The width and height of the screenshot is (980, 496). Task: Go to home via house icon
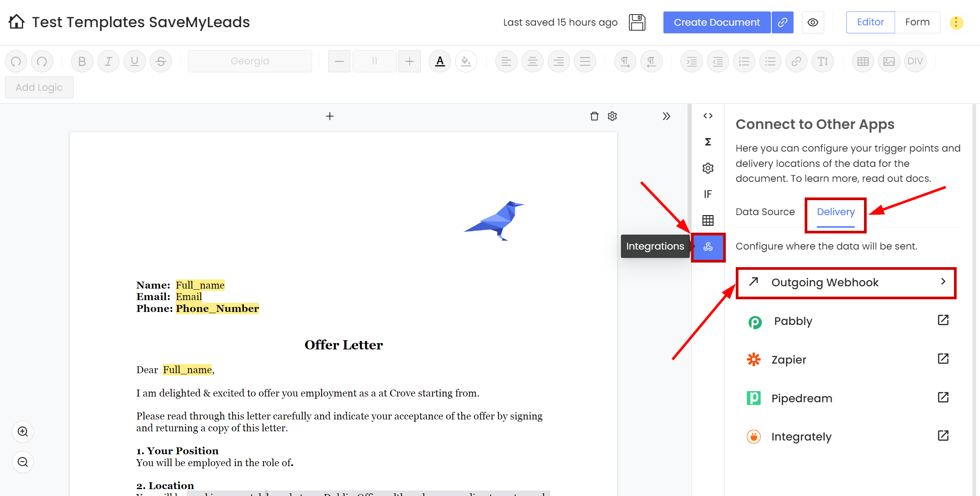click(x=16, y=22)
